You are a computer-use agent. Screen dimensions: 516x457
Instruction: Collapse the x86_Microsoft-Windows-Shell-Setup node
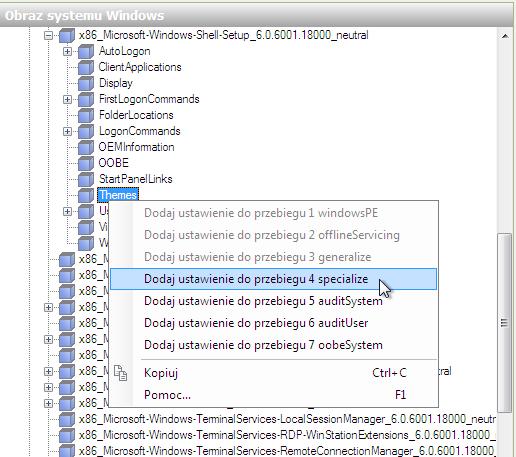click(x=48, y=35)
